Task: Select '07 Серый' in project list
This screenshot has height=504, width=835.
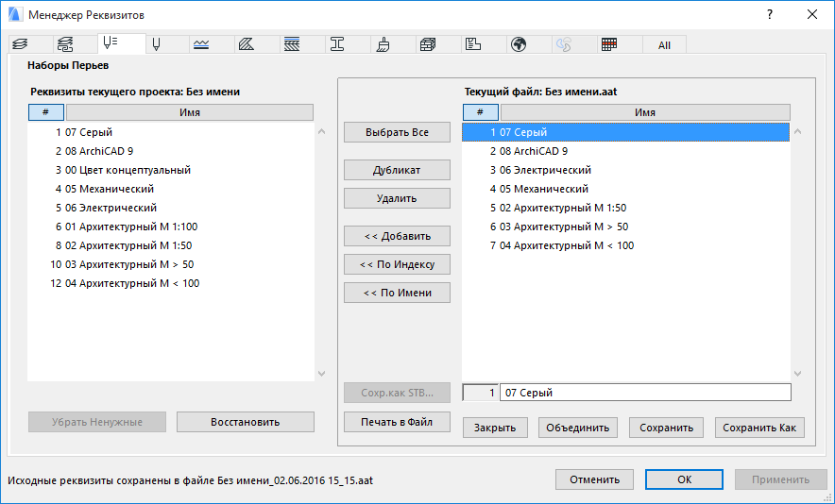Action: click(171, 132)
